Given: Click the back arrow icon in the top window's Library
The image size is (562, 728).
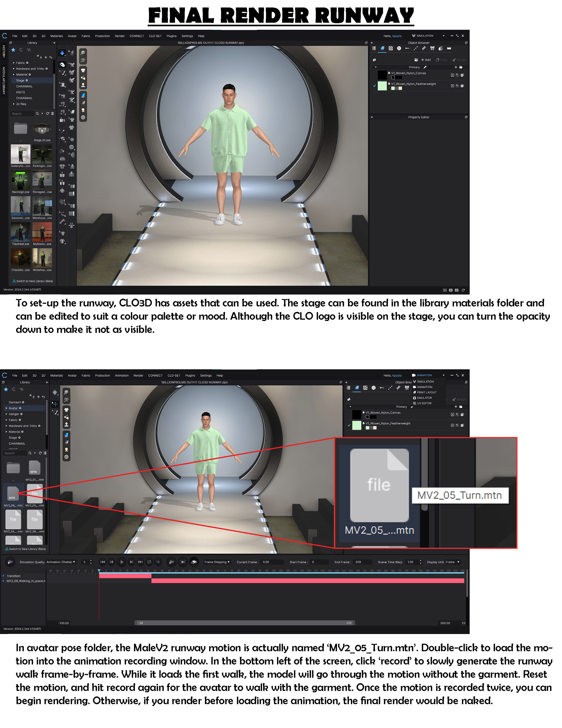Looking at the screenshot, I should click(51, 57).
